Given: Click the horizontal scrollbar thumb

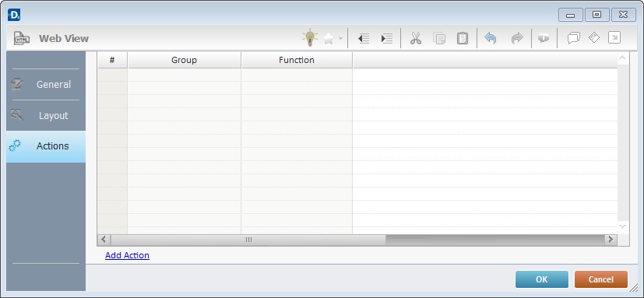Looking at the screenshot, I should (x=248, y=240).
